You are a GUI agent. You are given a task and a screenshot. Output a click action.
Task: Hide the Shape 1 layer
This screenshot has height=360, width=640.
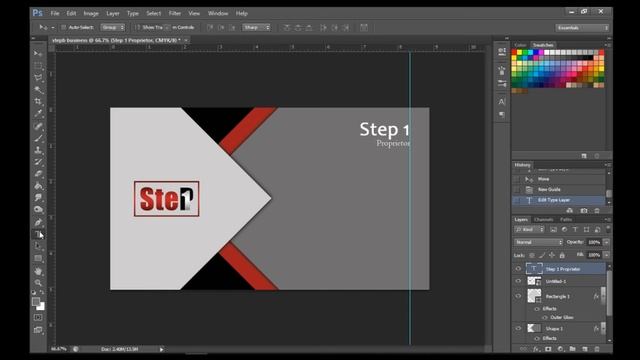pyautogui.click(x=518, y=328)
